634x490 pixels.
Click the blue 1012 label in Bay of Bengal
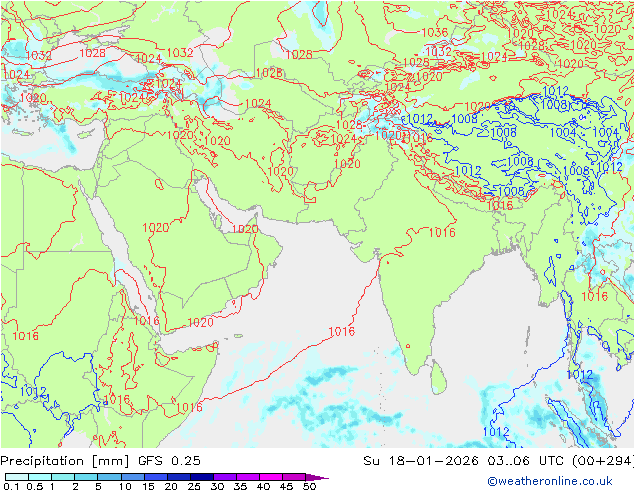click(x=496, y=432)
